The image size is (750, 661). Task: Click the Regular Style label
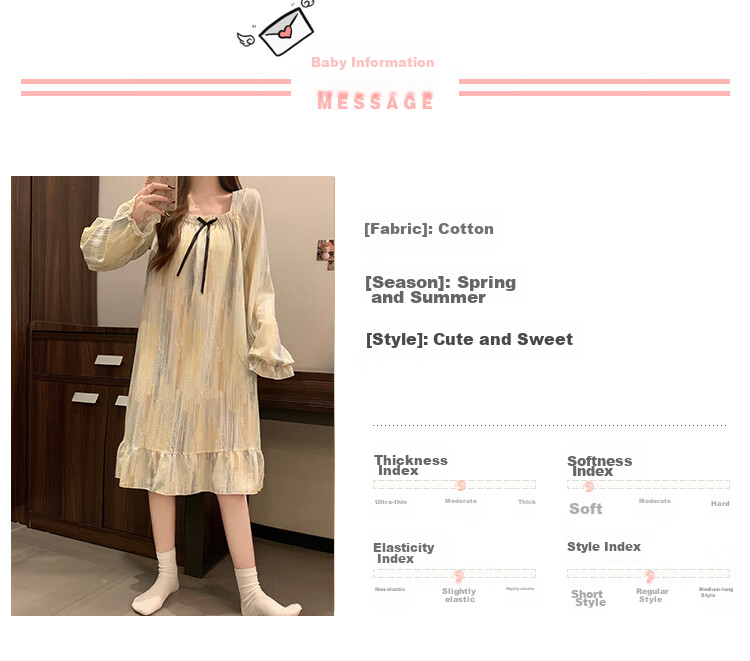651,595
